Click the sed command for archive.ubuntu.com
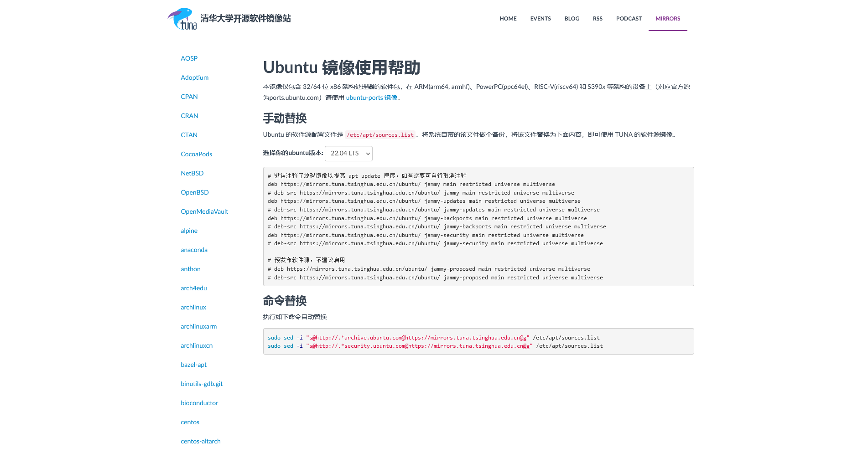 click(433, 338)
